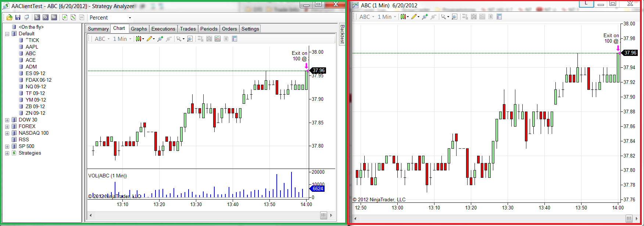The image size is (644, 226).
Task: Click scroll right arrow under Strategy Analyzer chart
Action: pos(331,215)
